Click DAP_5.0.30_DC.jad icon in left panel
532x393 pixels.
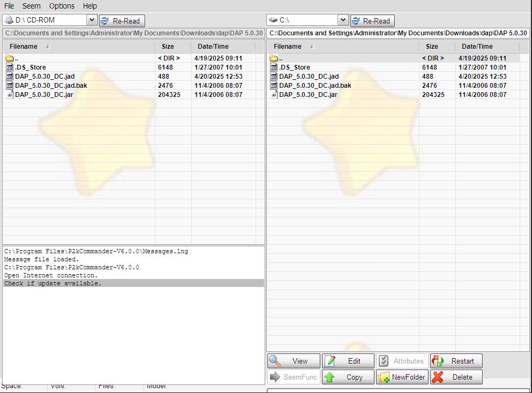[x=10, y=76]
